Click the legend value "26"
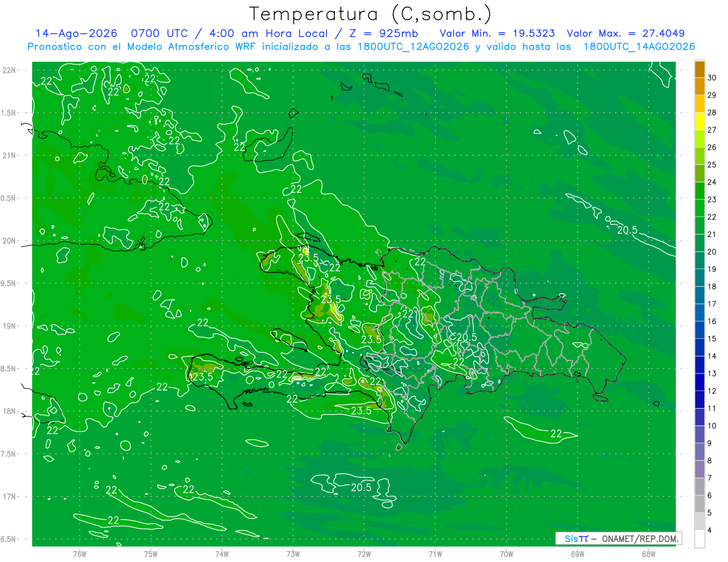Viewport: 728px width, 562px height. coord(713,147)
